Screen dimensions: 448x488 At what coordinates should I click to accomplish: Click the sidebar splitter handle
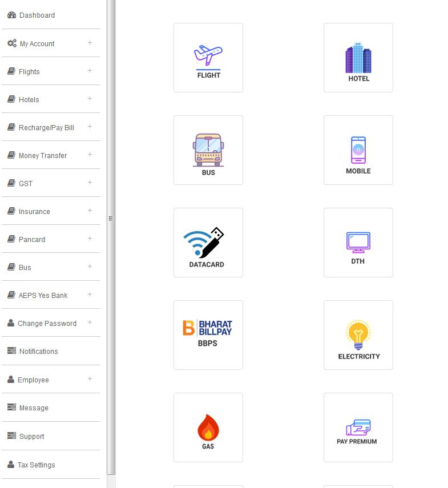point(111,219)
